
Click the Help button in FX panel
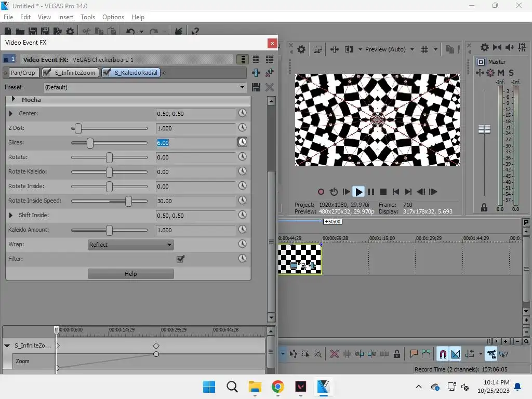(x=130, y=274)
